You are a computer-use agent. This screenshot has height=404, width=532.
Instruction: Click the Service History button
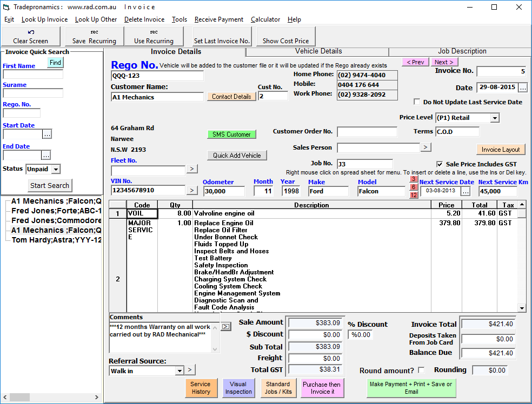tap(201, 388)
